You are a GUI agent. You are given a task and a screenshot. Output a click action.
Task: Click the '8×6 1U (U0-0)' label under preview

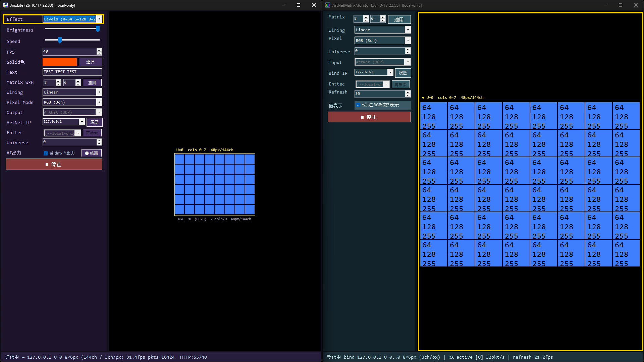tap(192, 219)
